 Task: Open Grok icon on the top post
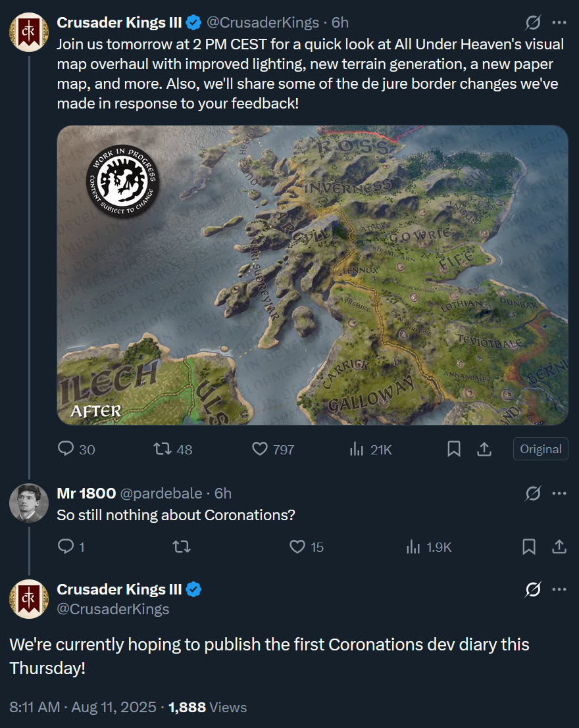[x=533, y=23]
